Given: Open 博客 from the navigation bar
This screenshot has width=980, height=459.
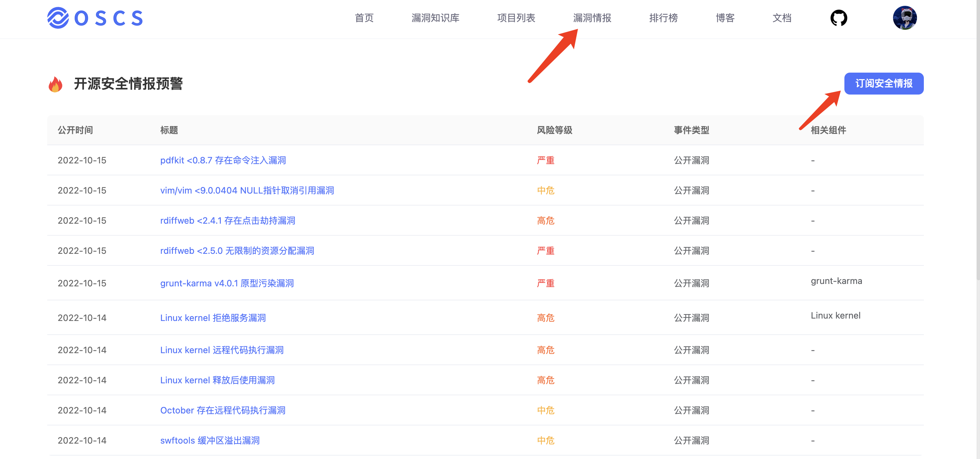Looking at the screenshot, I should point(725,18).
